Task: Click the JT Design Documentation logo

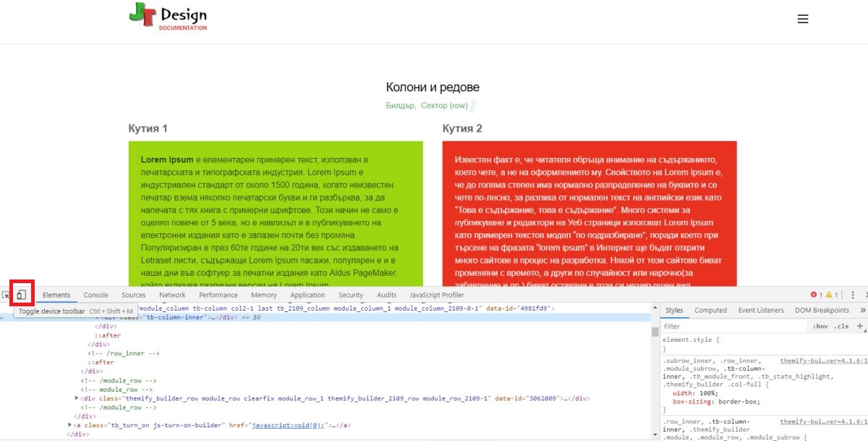Action: pos(168,17)
